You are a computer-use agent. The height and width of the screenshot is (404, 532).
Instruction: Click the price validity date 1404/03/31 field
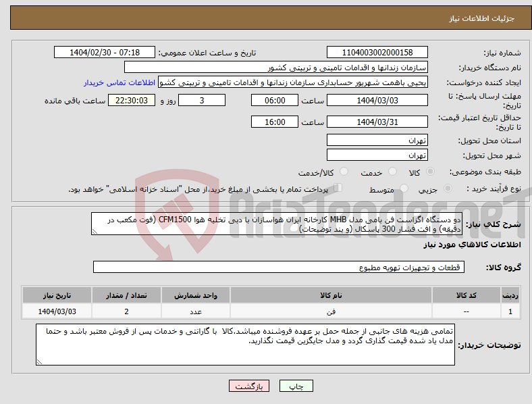click(377, 122)
